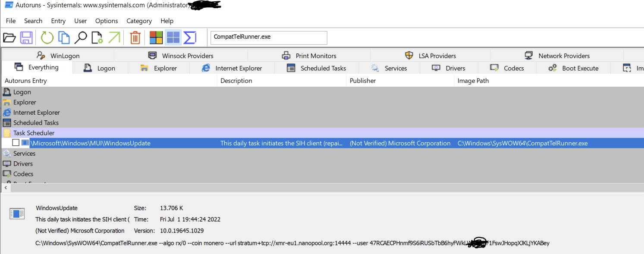Switch to the Drivers tab
644x254 pixels.
449,68
